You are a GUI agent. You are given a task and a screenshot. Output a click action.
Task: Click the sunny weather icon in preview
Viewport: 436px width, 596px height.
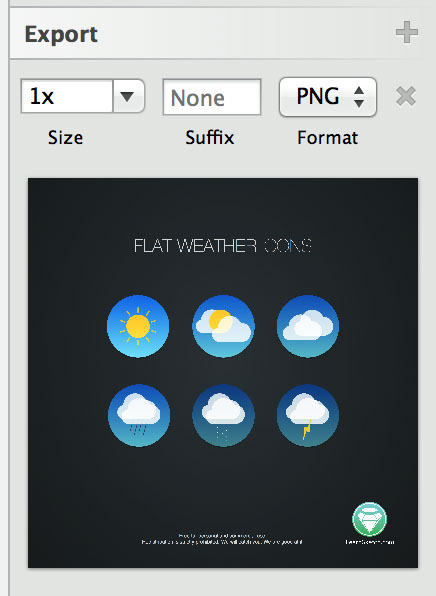138,326
